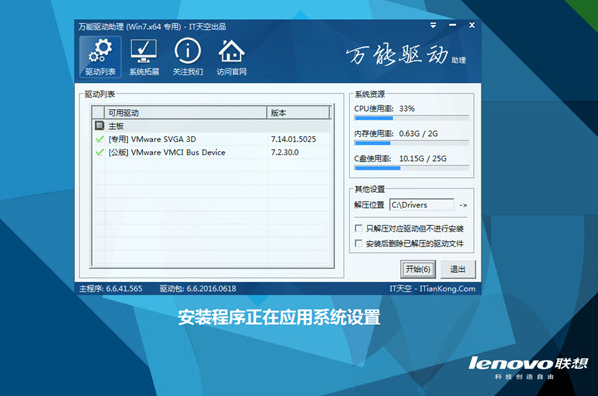Click the C:\Drivers path field

pyautogui.click(x=421, y=205)
